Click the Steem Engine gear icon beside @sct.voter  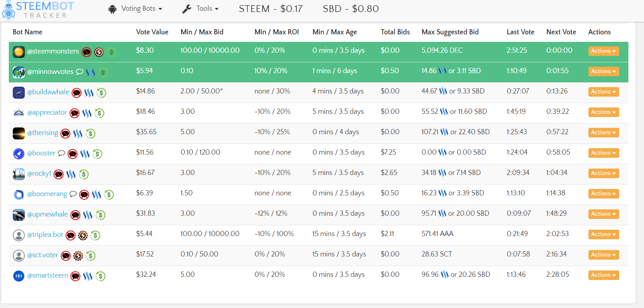[78, 256]
